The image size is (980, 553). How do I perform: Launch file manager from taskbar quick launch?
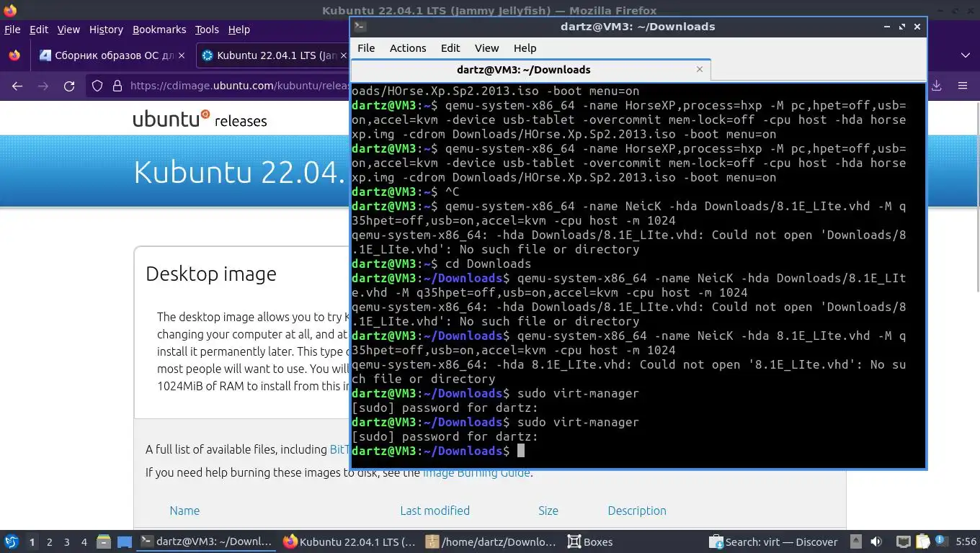pos(103,541)
